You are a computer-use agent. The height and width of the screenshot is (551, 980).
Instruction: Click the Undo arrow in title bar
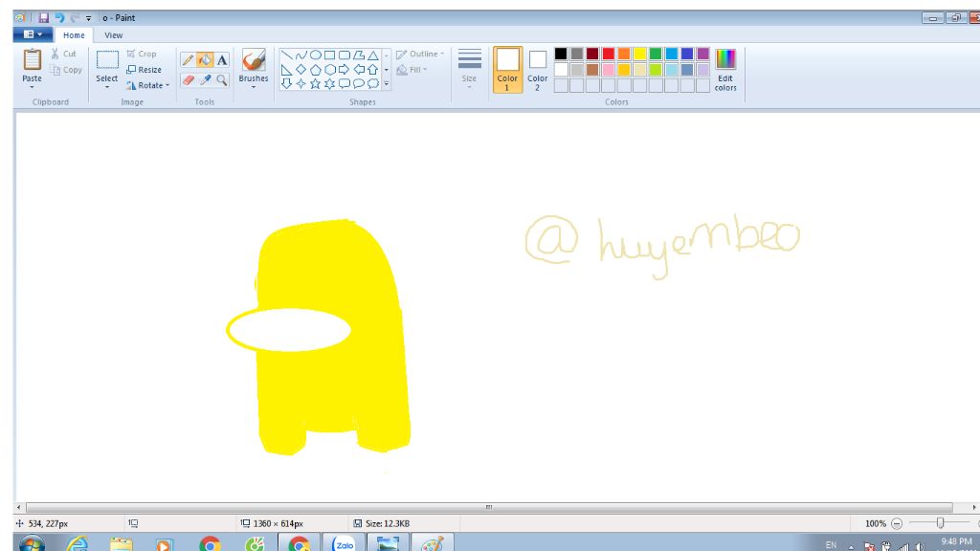[59, 17]
